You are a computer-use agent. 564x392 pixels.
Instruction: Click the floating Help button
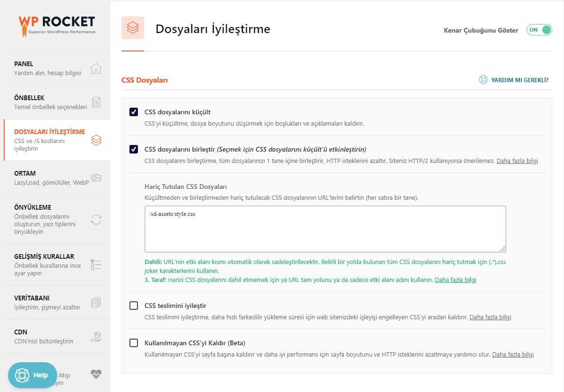[x=33, y=375]
